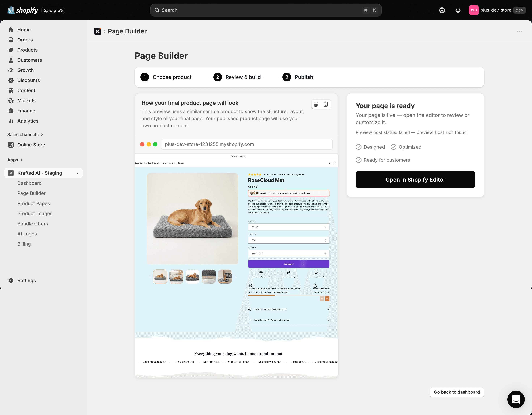532x415 pixels.
Task: Open Product Pages menu item
Action: point(34,203)
